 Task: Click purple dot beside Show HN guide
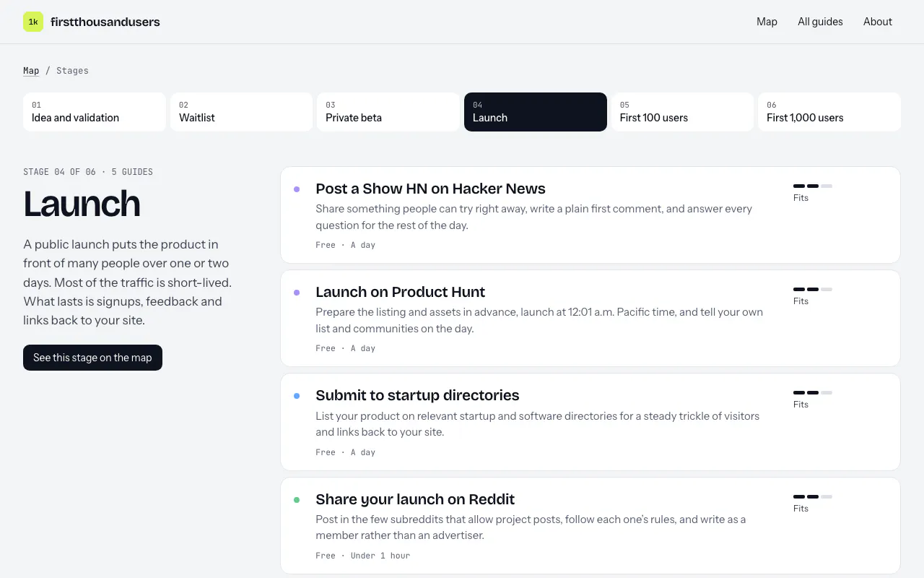(297, 189)
